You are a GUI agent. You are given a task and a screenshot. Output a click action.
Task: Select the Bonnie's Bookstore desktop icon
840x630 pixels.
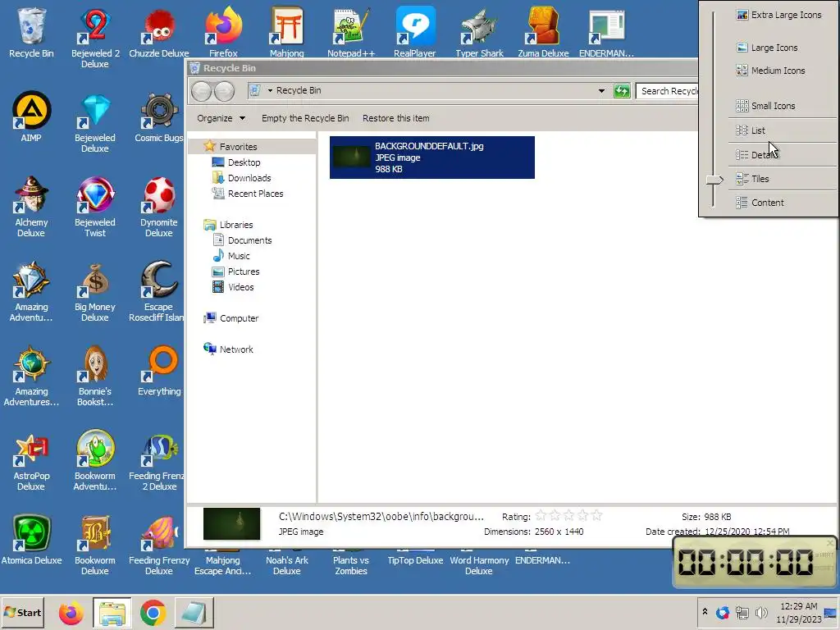95,375
